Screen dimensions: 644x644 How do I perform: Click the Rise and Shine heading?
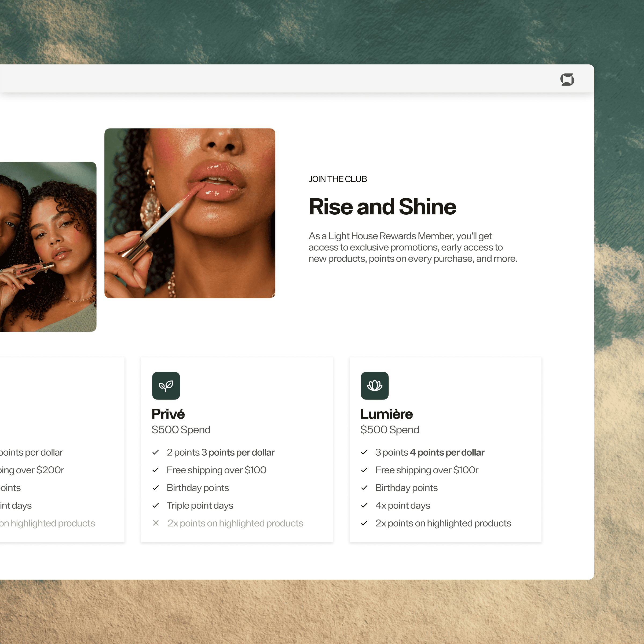click(x=382, y=207)
